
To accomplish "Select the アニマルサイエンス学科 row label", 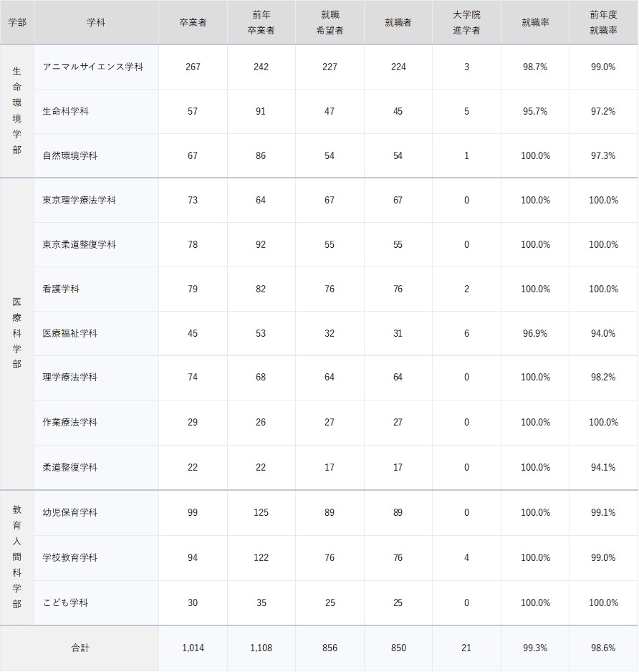I will pos(92,67).
